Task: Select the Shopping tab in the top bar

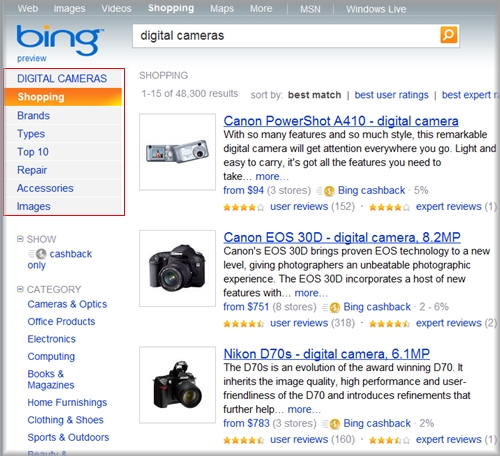Action: pos(171,8)
